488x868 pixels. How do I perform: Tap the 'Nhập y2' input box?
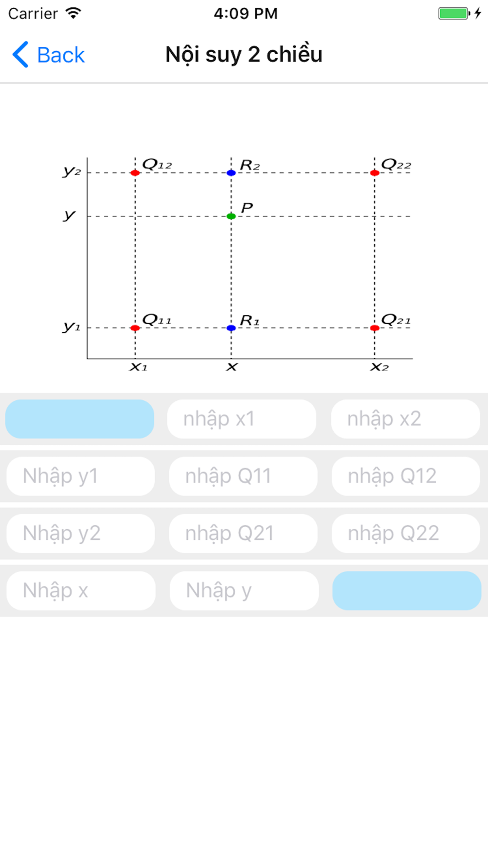[81, 533]
